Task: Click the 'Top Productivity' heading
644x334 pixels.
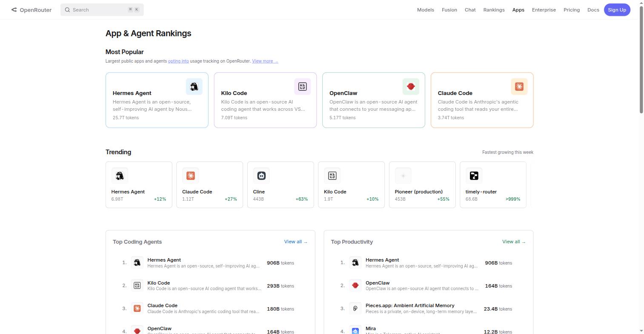Action: (352, 242)
